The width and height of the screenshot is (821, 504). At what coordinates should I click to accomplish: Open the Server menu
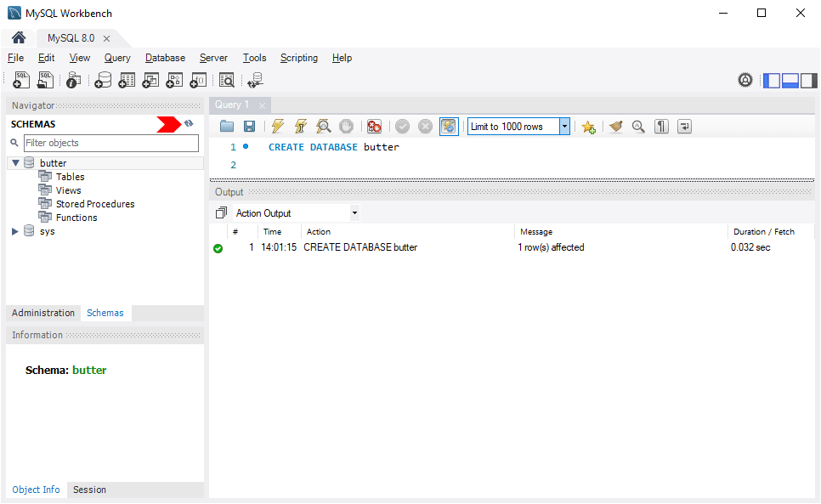coord(213,58)
